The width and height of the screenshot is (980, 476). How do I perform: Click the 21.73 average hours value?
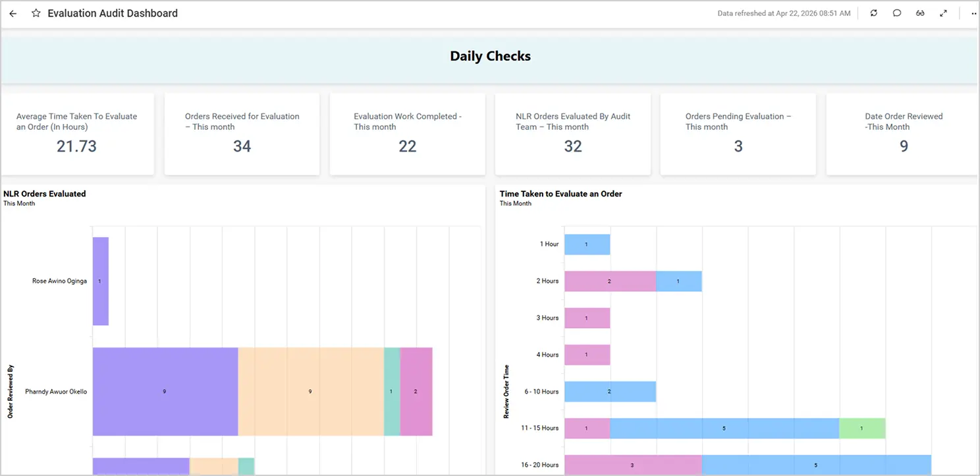(x=76, y=146)
